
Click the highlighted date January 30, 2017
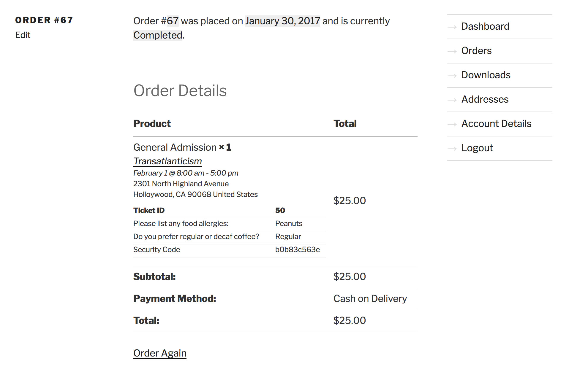[282, 21]
